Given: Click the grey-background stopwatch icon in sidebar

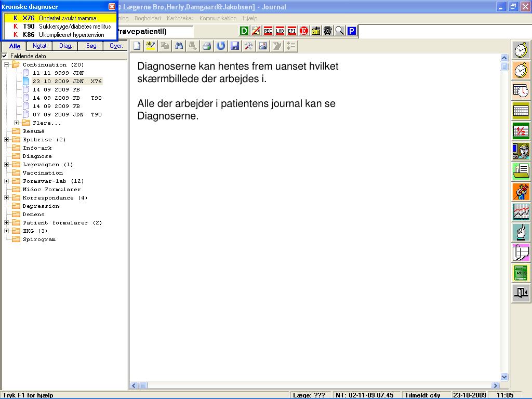Looking at the screenshot, I should pyautogui.click(x=521, y=50).
